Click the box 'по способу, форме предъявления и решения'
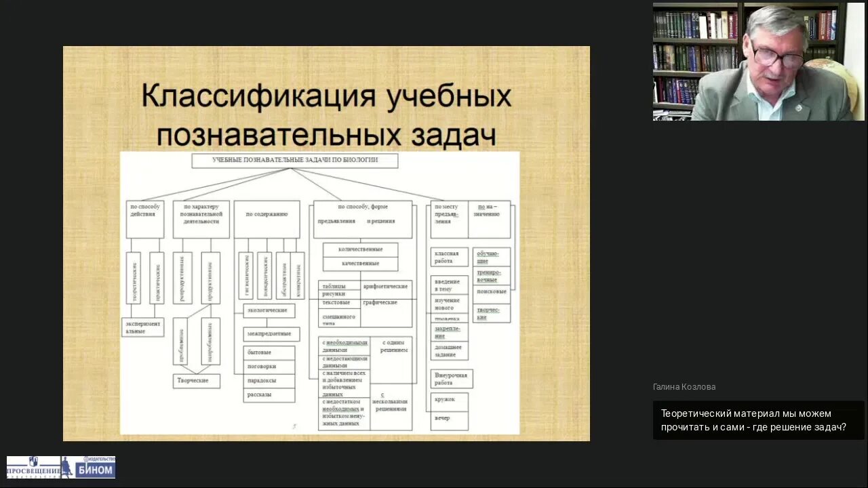 pyautogui.click(x=363, y=219)
